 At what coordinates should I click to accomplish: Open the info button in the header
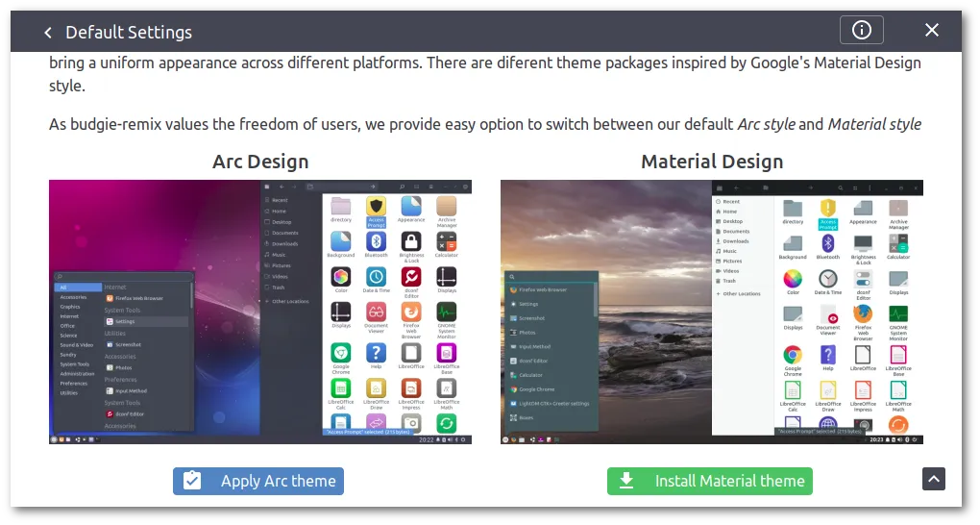pos(861,31)
